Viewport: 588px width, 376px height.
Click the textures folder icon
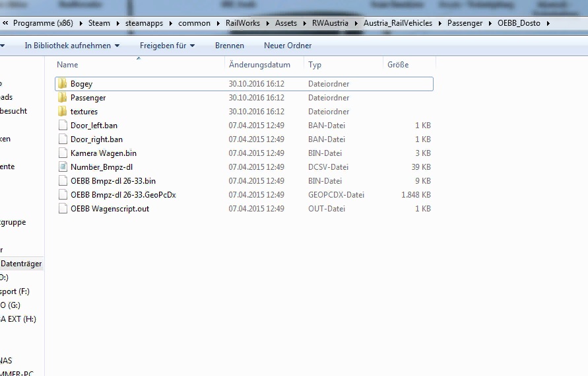coord(62,111)
